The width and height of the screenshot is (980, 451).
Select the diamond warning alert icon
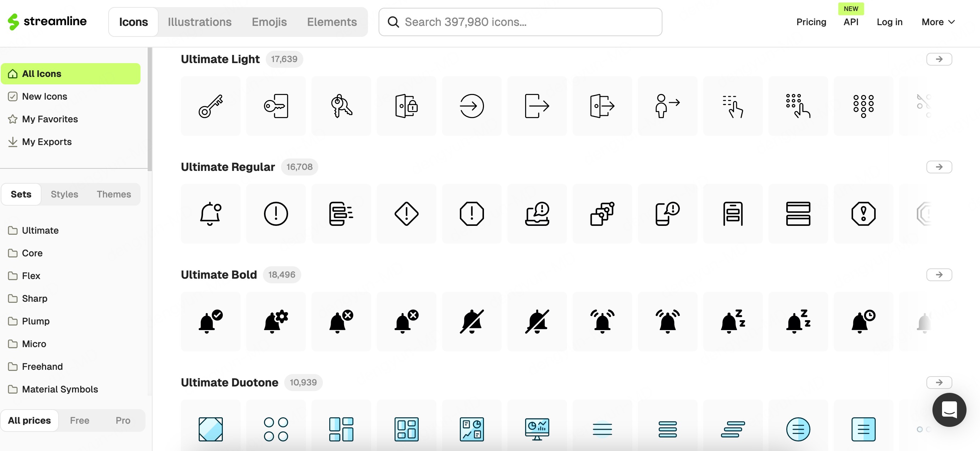tap(406, 214)
